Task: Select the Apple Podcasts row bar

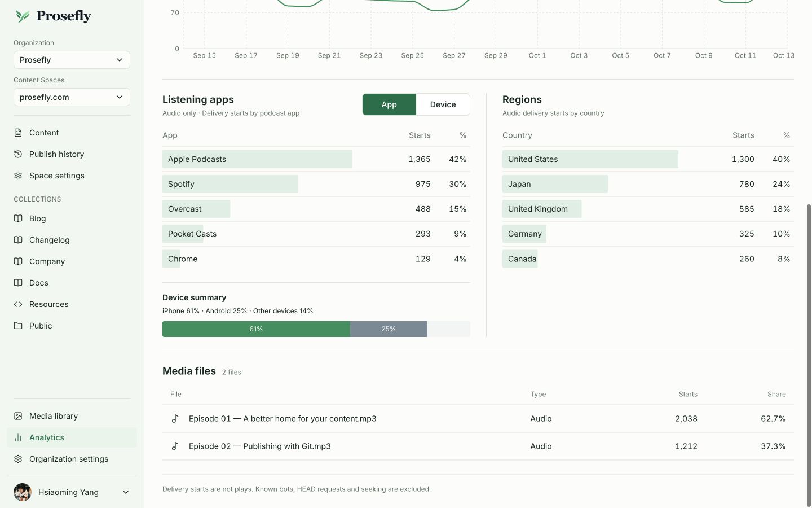Action: point(257,159)
